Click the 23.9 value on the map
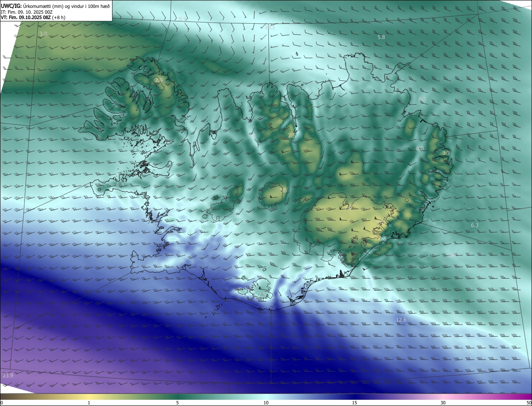The height and width of the screenshot is (406, 532). point(8,375)
